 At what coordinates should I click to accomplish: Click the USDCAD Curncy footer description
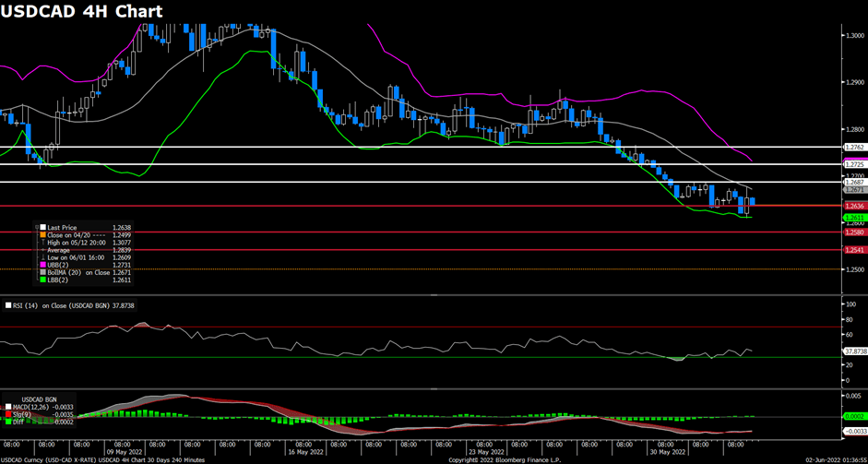coord(102,460)
